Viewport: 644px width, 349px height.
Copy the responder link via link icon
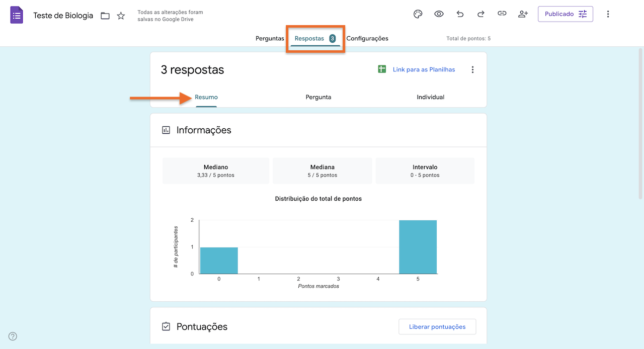tap(502, 14)
